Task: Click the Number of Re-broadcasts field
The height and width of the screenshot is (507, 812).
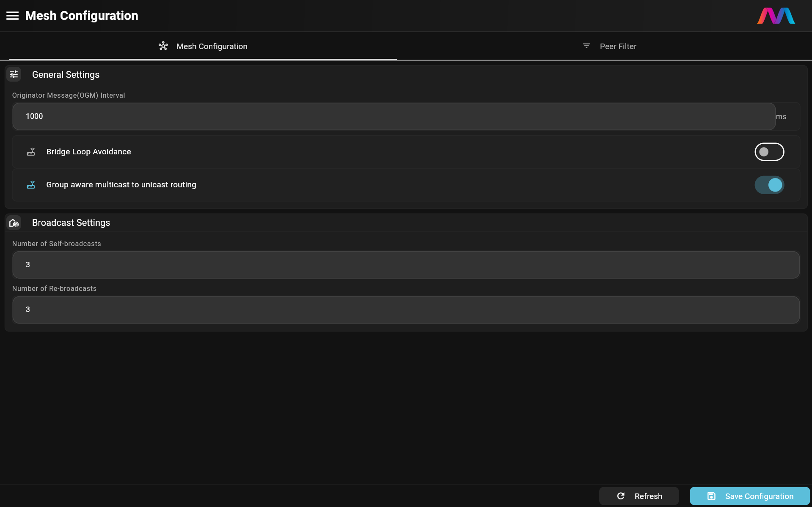Action: 405,310
